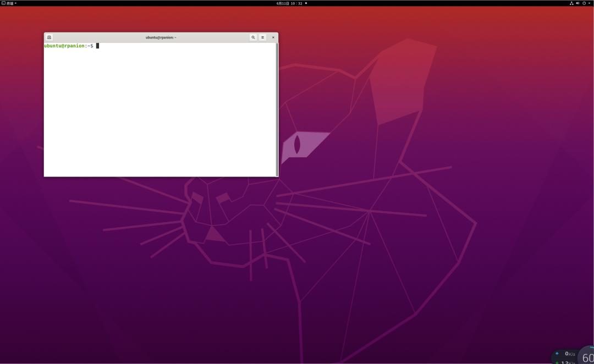
Task: Open the 终端 application menu
Action: click(x=9, y=3)
